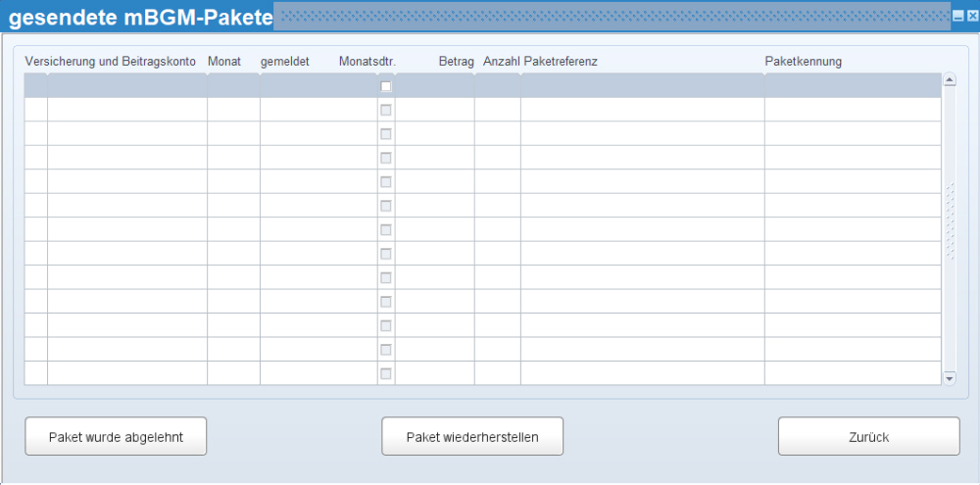Click the Paketreferenz column header
This screenshot has height=485, width=980.
click(x=561, y=62)
